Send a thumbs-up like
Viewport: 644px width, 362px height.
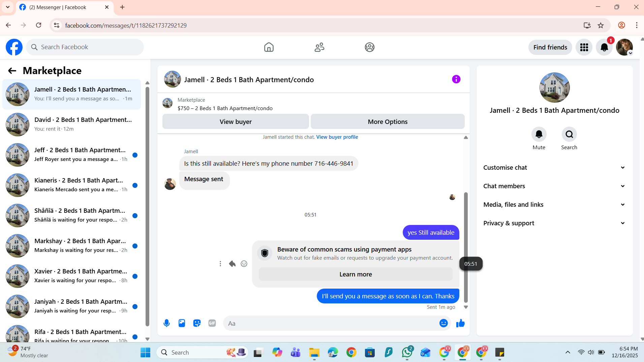pyautogui.click(x=460, y=323)
